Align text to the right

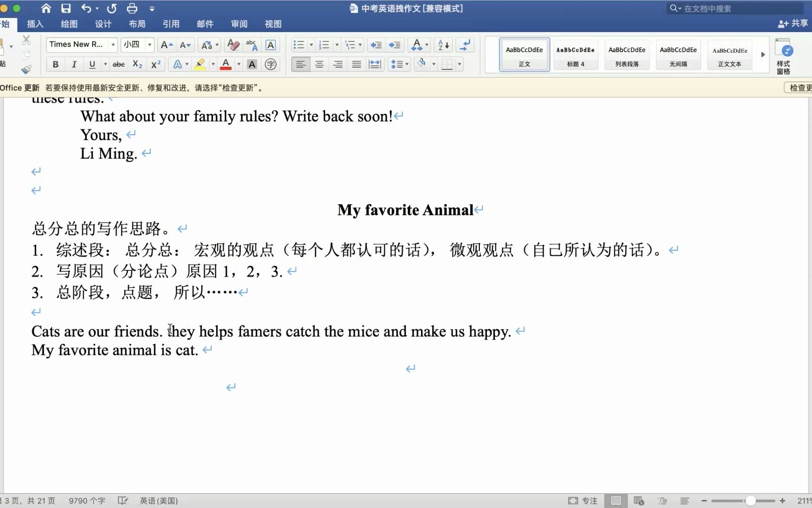(x=338, y=64)
